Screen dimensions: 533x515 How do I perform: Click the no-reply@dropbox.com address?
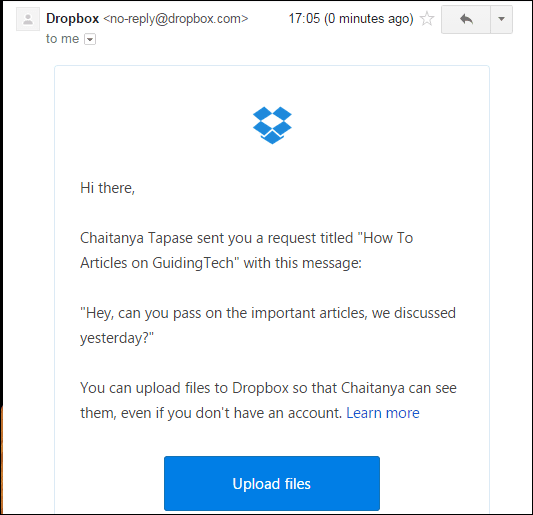(176, 19)
